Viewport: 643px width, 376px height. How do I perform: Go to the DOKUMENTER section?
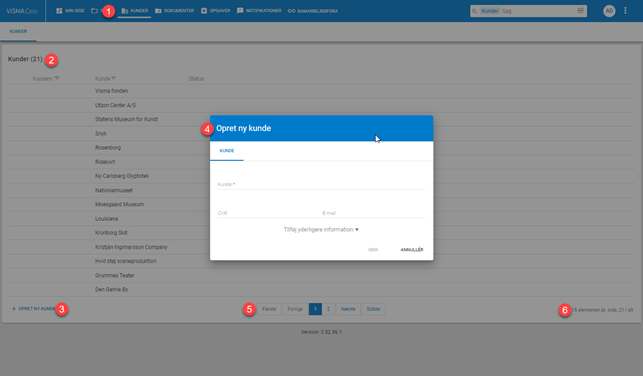(174, 11)
